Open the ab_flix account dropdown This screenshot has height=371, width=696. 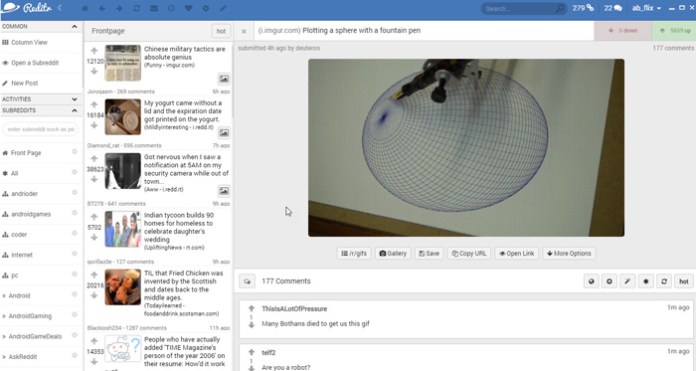click(646, 8)
